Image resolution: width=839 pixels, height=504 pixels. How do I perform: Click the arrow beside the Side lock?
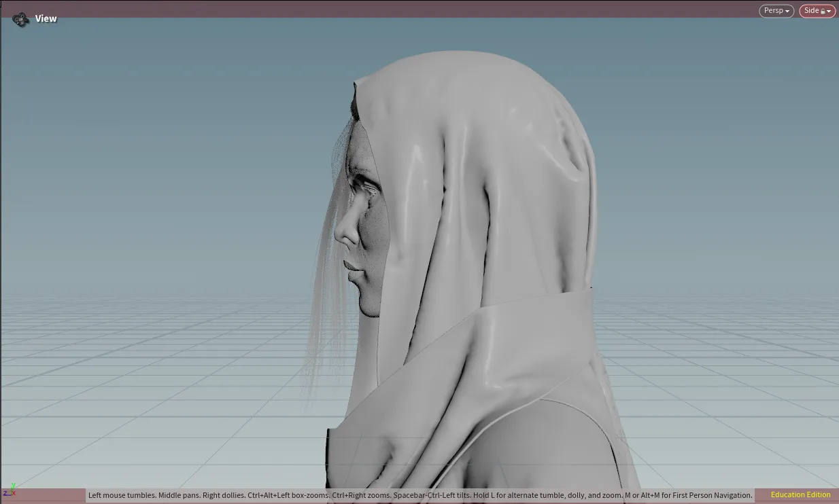pyautogui.click(x=829, y=12)
